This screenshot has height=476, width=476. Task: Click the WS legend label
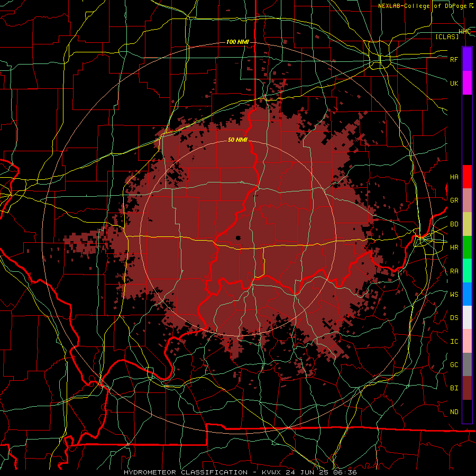(x=454, y=295)
